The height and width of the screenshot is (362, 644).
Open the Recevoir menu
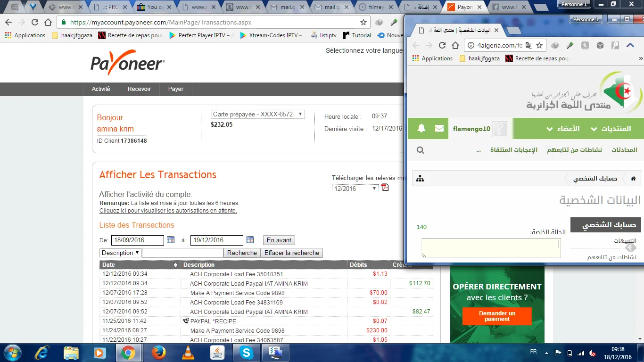pyautogui.click(x=139, y=89)
